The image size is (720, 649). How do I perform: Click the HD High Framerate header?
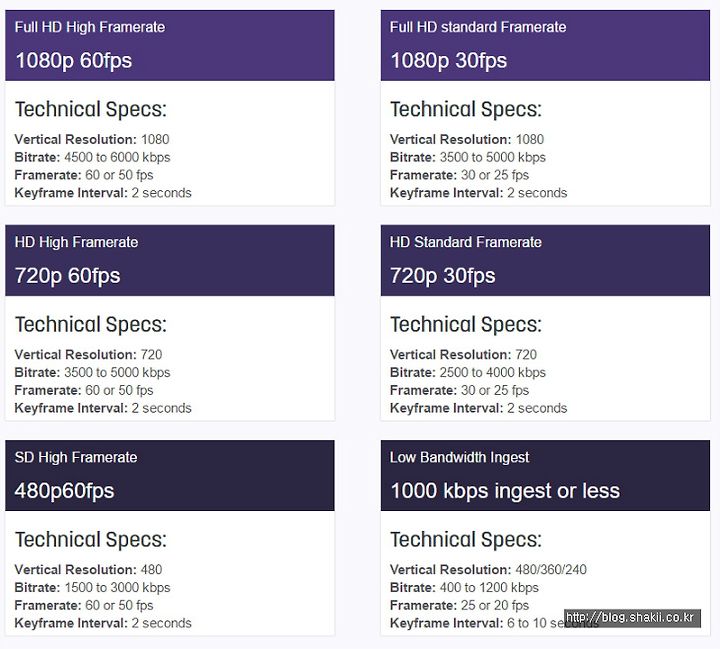tap(77, 242)
